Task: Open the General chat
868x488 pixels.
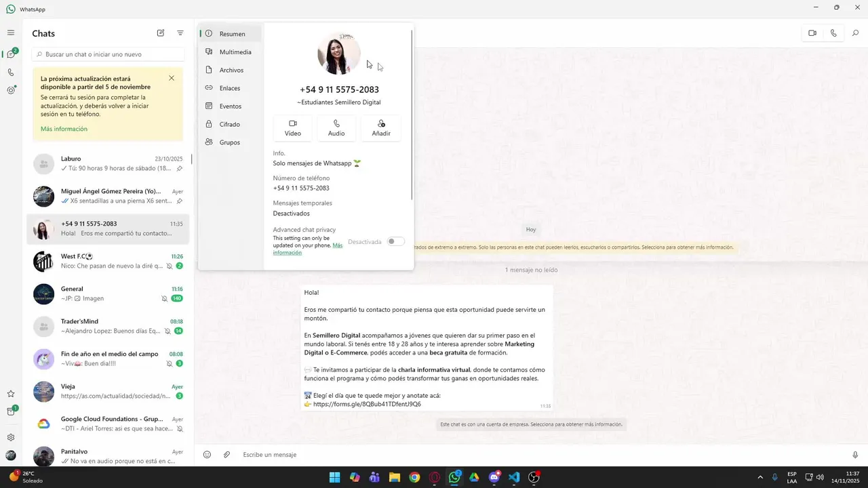Action: (x=108, y=294)
